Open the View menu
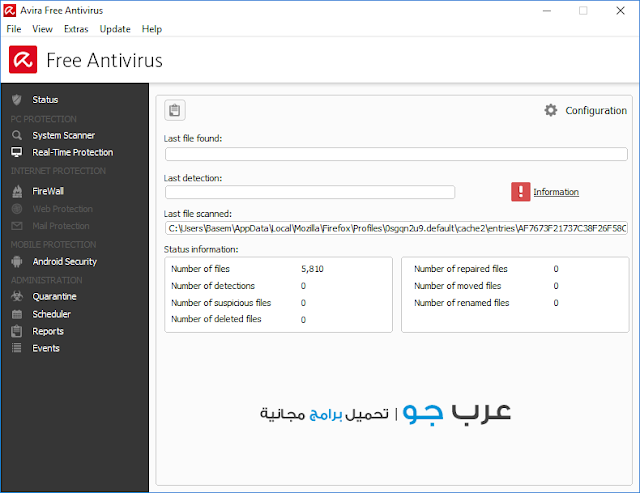Image resolution: width=640 pixels, height=493 pixels. pos(42,29)
